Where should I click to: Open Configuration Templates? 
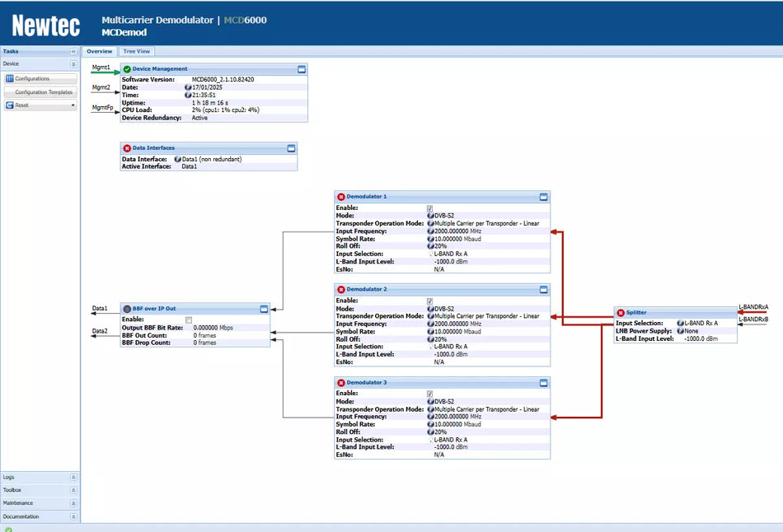(40, 92)
